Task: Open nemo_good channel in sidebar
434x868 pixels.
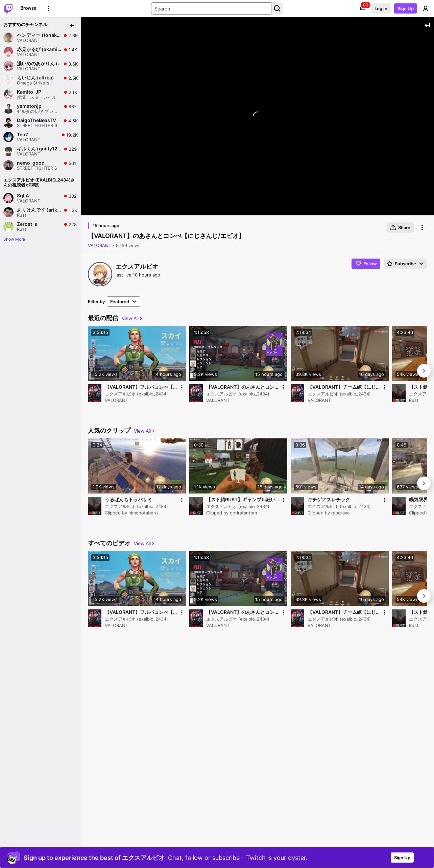Action: tap(41, 165)
